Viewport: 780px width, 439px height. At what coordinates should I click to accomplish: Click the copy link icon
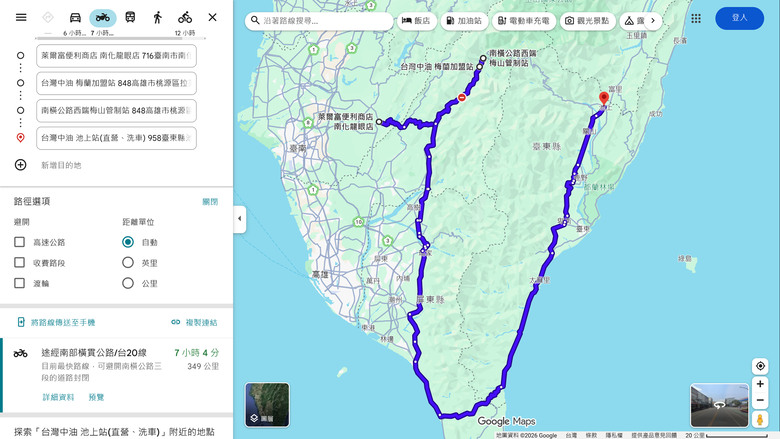(x=176, y=322)
